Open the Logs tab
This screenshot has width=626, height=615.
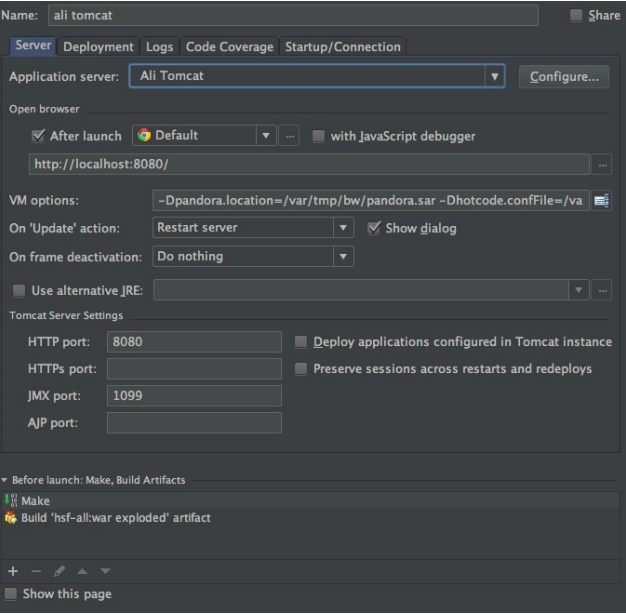coord(159,47)
